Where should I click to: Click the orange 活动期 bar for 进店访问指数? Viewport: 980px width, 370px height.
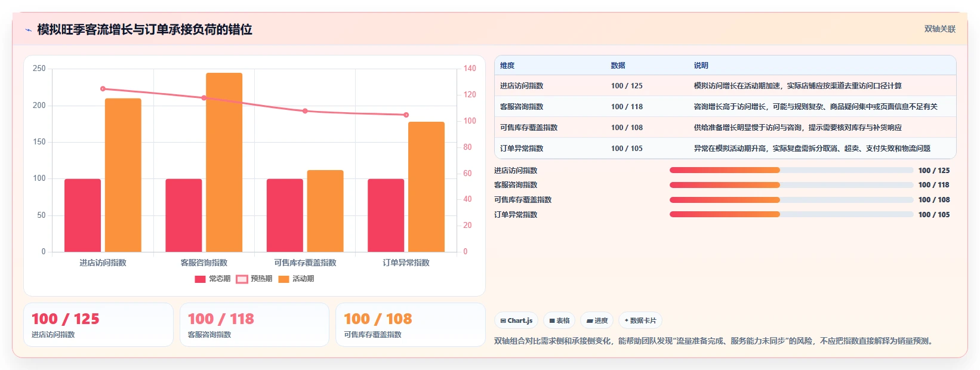coord(123,175)
